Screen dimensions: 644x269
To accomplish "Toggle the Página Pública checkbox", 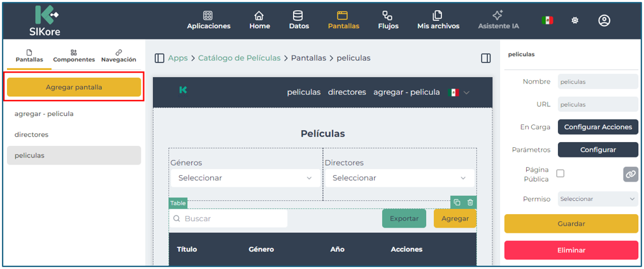I will [561, 173].
